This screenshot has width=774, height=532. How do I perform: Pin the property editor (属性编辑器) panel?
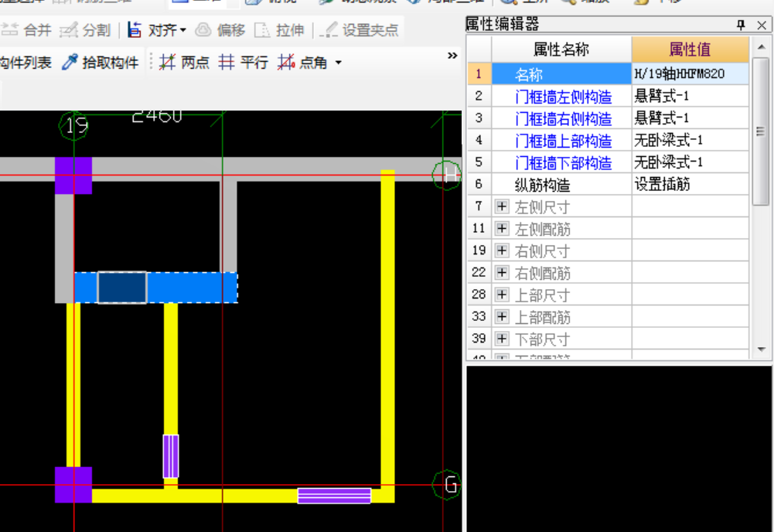click(741, 25)
